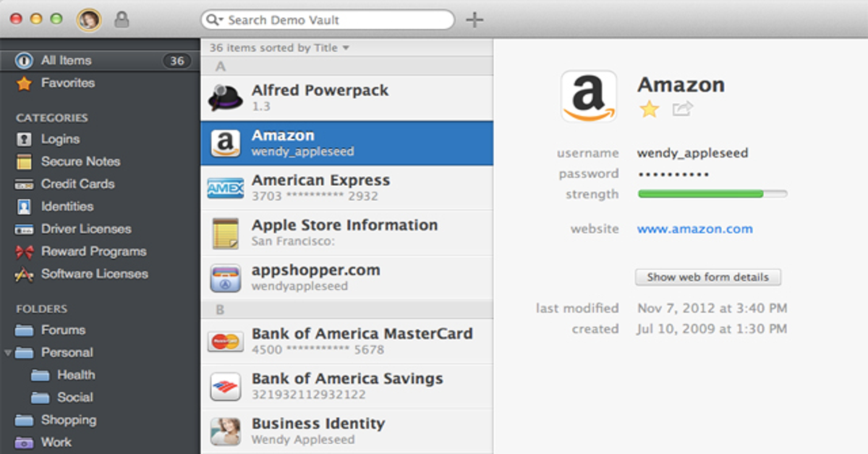Click the password strength bar
868x454 pixels.
pyautogui.click(x=712, y=194)
